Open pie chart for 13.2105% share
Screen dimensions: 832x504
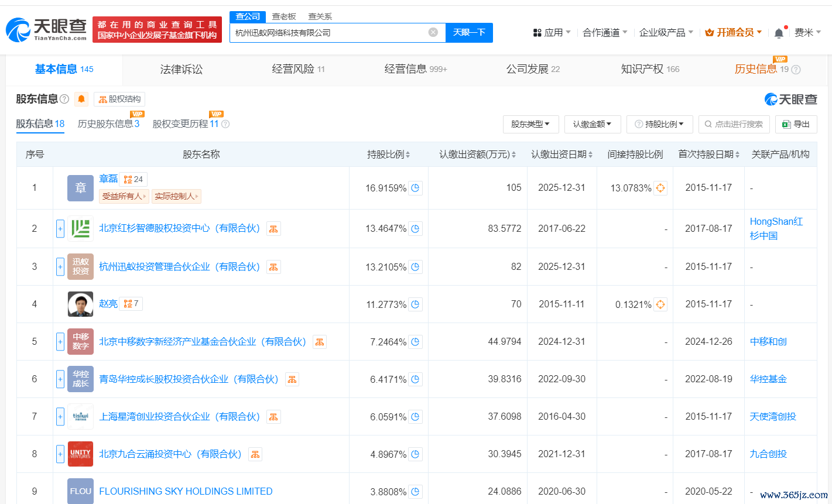[415, 267]
